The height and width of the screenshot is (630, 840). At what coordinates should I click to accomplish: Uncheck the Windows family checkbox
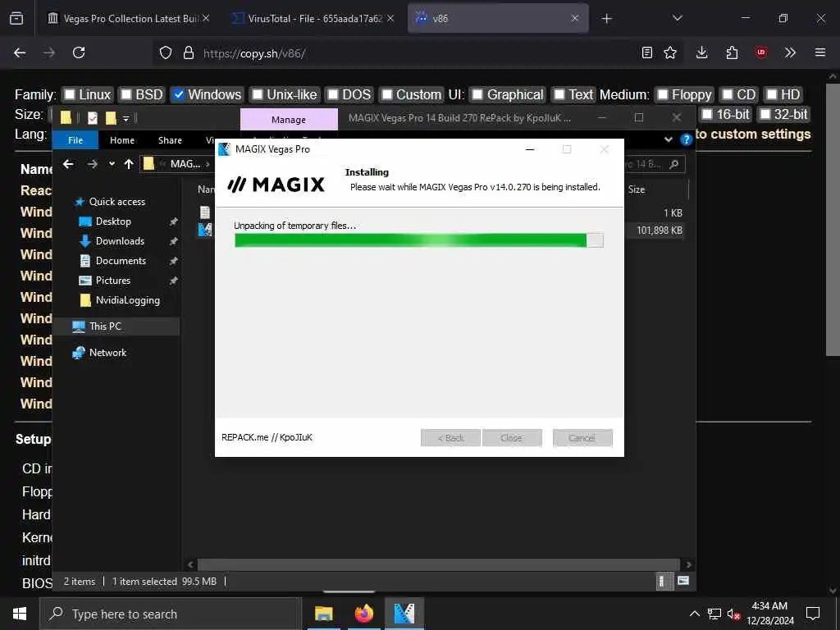pos(178,95)
